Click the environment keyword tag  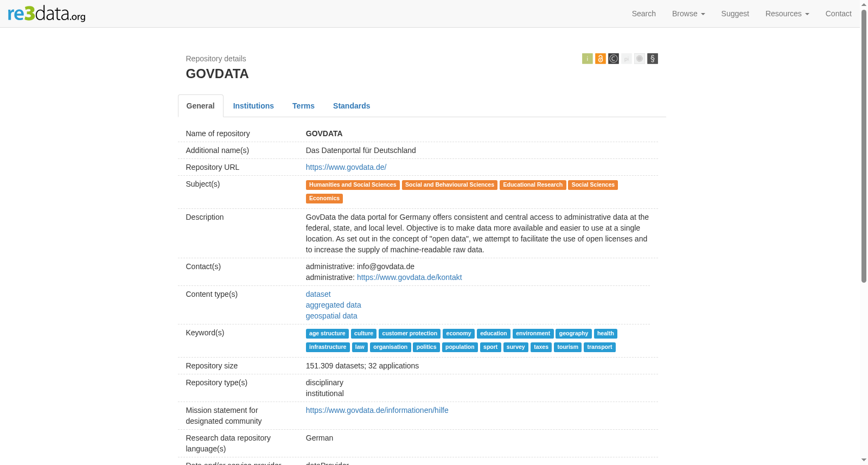click(x=533, y=334)
